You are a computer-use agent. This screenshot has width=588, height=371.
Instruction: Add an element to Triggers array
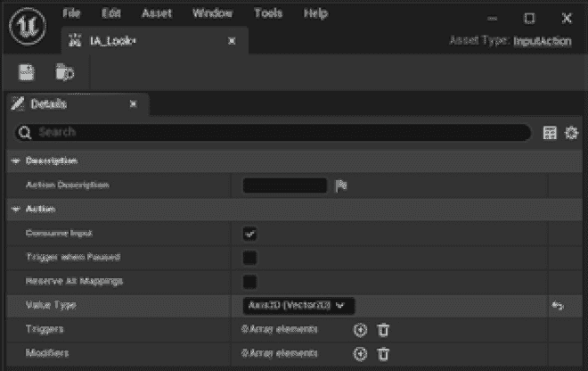click(360, 330)
